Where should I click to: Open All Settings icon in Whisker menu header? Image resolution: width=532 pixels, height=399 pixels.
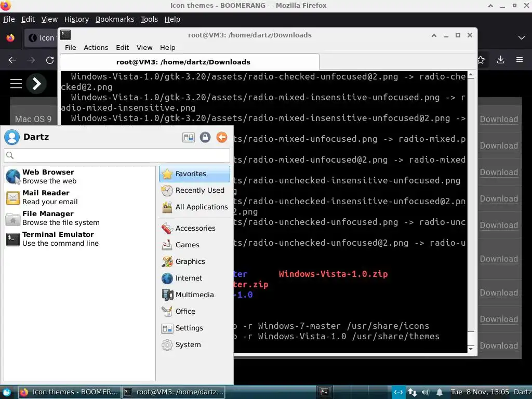[x=188, y=137]
